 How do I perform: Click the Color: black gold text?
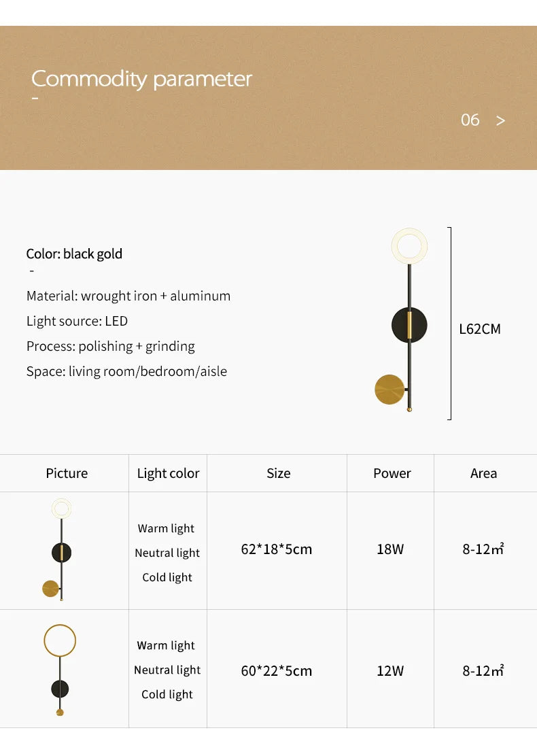pyautogui.click(x=74, y=254)
